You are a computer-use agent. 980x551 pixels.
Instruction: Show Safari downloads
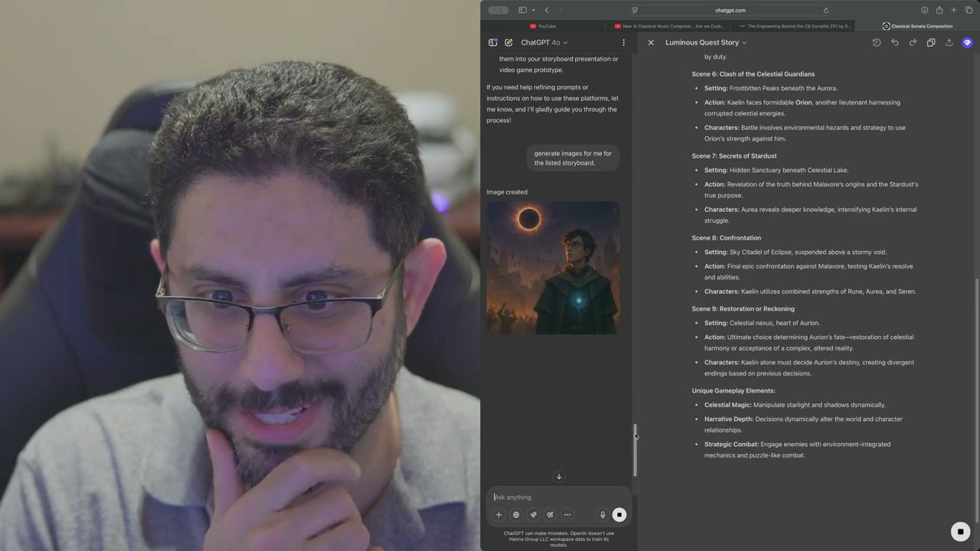(x=925, y=10)
